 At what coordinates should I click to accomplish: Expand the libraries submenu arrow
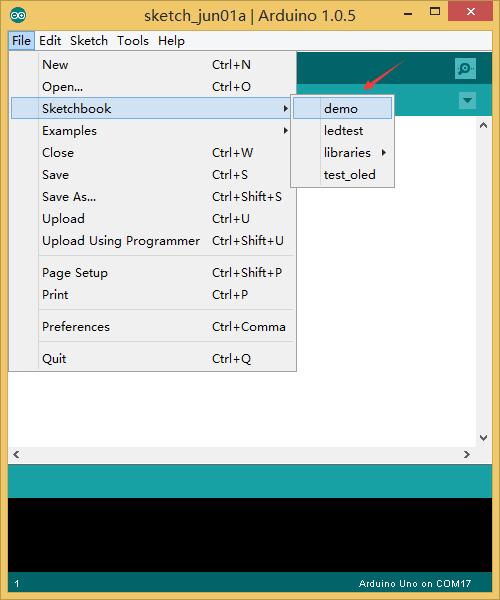coord(384,153)
